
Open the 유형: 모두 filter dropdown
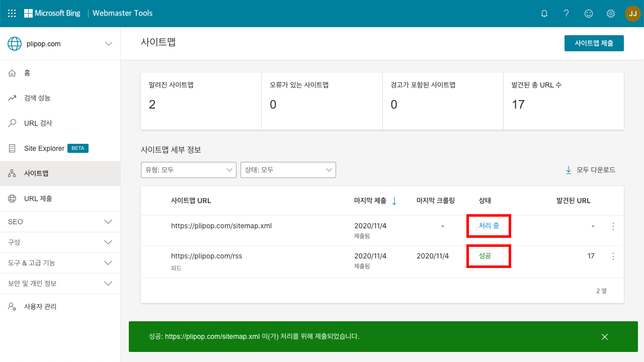click(189, 170)
